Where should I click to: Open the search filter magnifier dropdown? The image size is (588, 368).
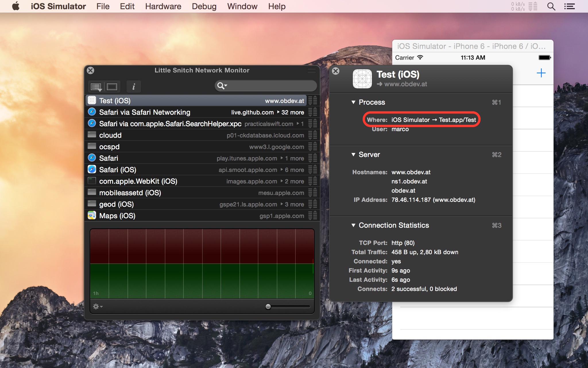(x=222, y=86)
